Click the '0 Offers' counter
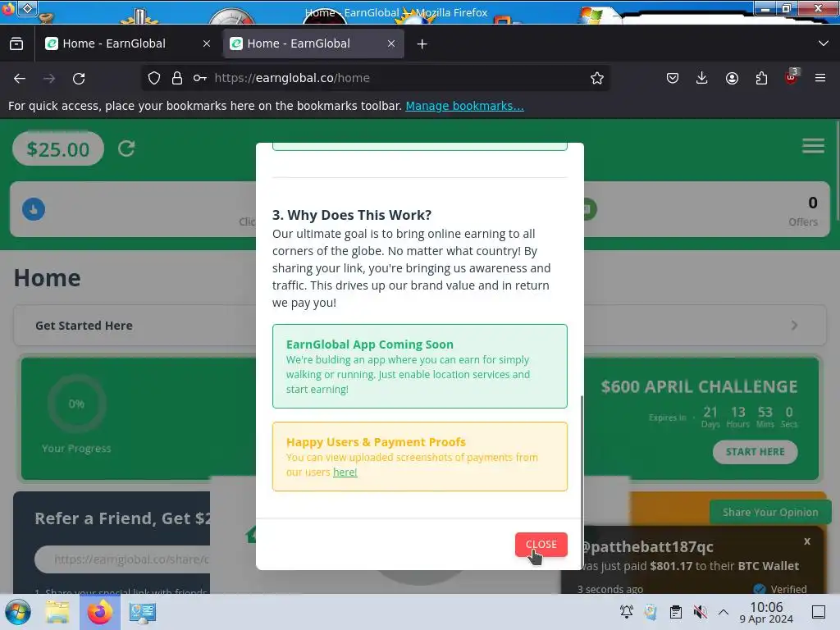The image size is (840, 630). point(803,211)
